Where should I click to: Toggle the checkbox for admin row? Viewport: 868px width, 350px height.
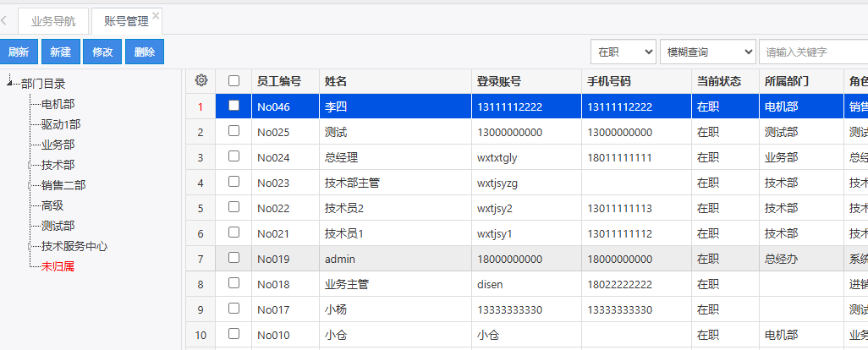click(234, 259)
